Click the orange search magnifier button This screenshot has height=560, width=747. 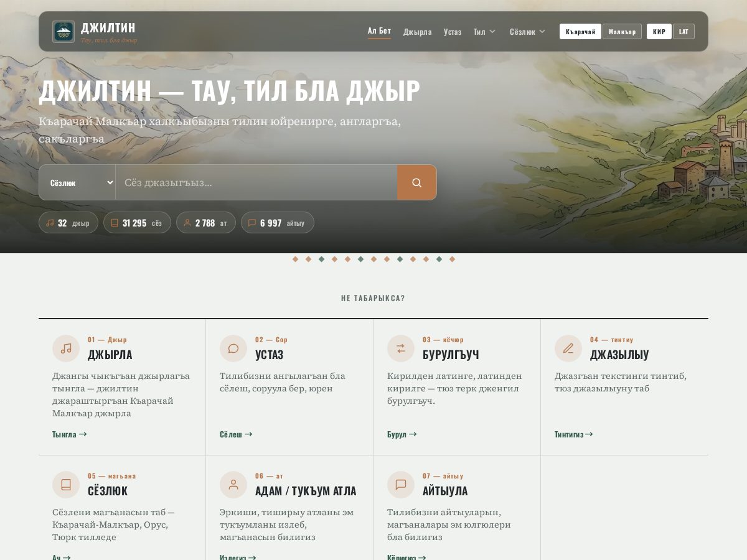coord(417,182)
